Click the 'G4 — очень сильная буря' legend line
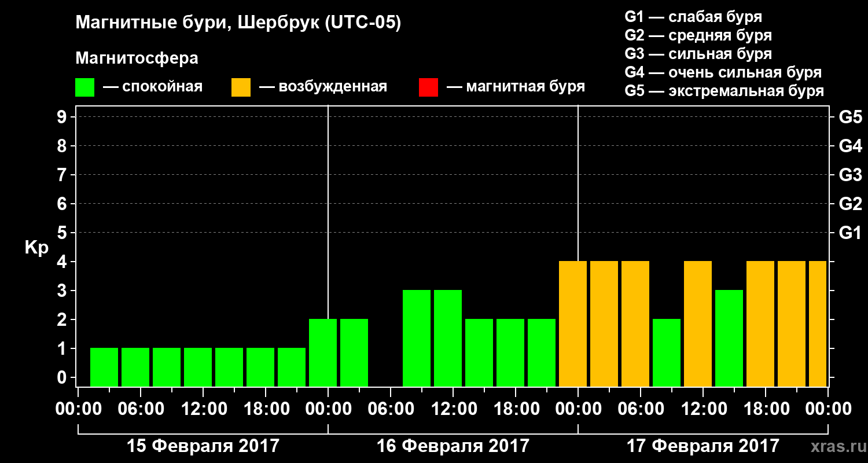Screen dimensions: 868x463 723,72
